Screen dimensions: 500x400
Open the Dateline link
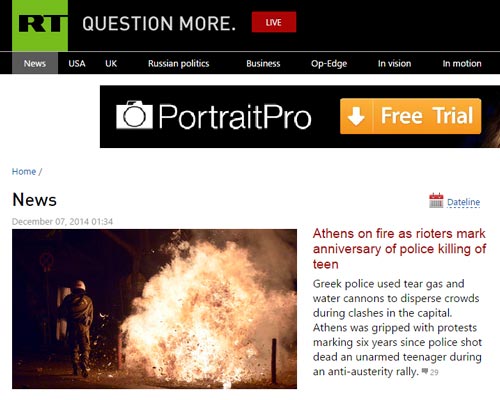[463, 202]
